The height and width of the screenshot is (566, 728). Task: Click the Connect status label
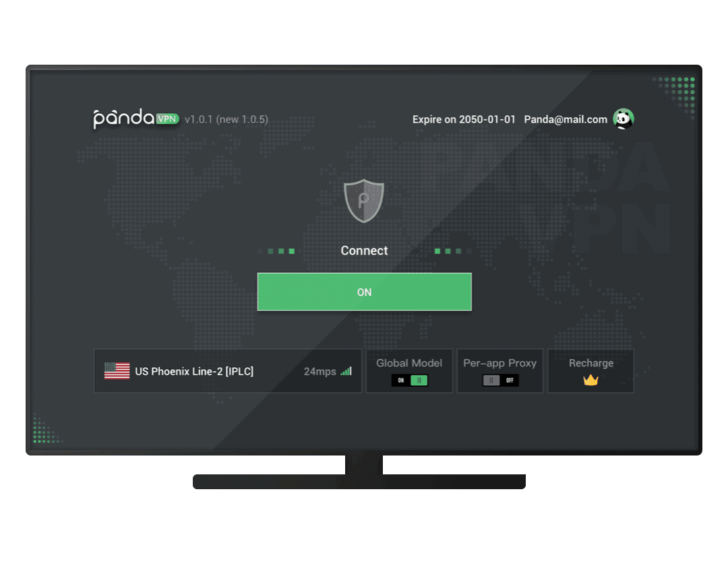point(364,251)
